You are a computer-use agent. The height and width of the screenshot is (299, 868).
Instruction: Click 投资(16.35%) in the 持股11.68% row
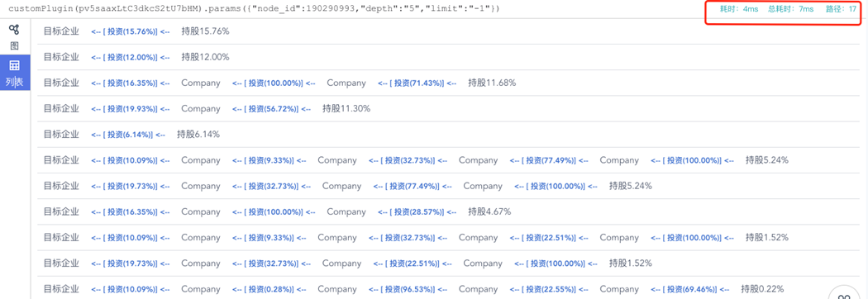(131, 83)
